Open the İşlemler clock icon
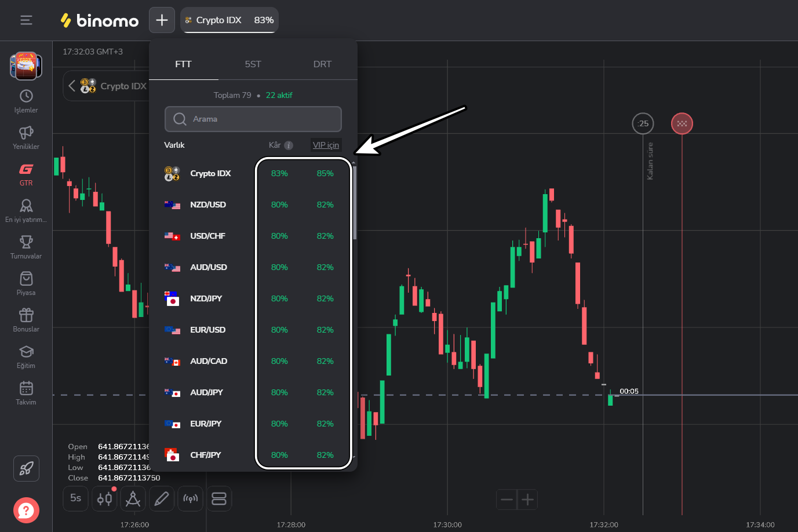The image size is (798, 532). point(26,96)
